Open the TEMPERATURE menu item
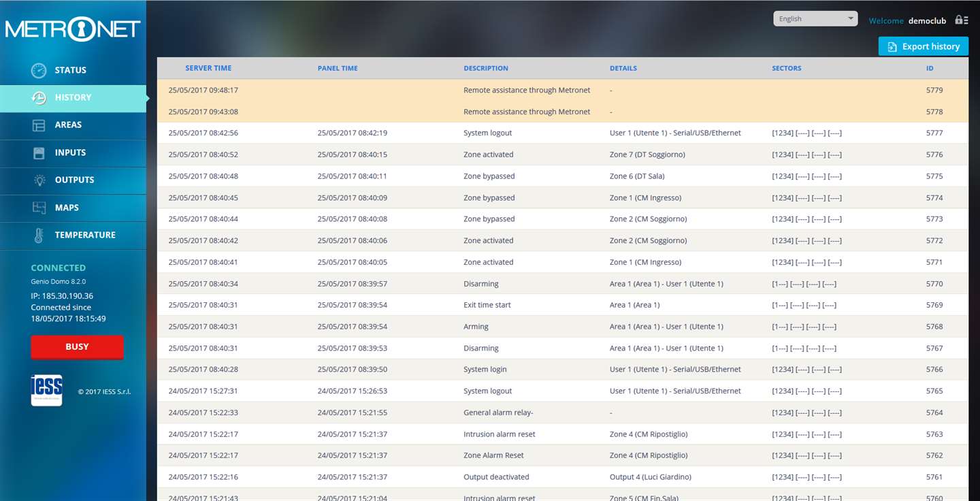Screen dimensions: 980x501 point(73,236)
